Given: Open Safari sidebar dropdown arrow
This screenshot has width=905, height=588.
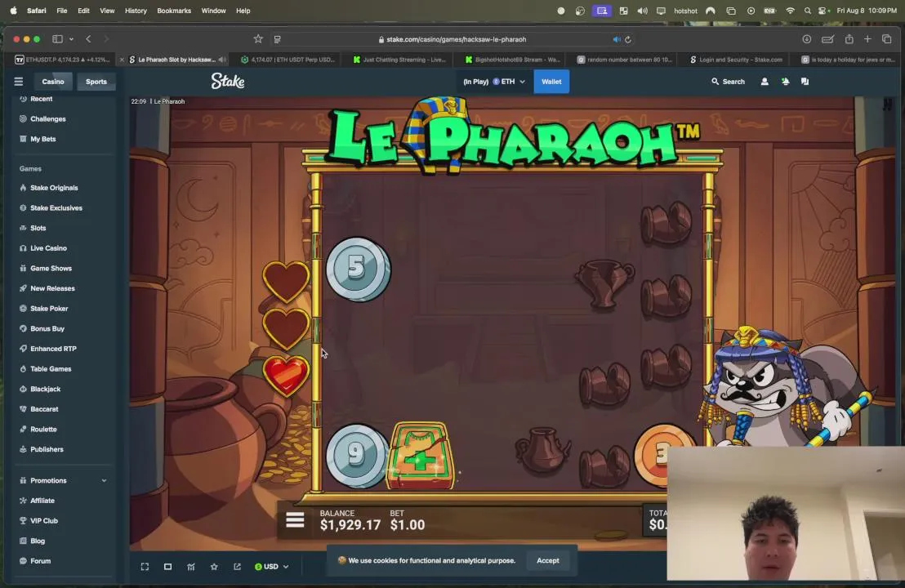Looking at the screenshot, I should click(x=71, y=39).
